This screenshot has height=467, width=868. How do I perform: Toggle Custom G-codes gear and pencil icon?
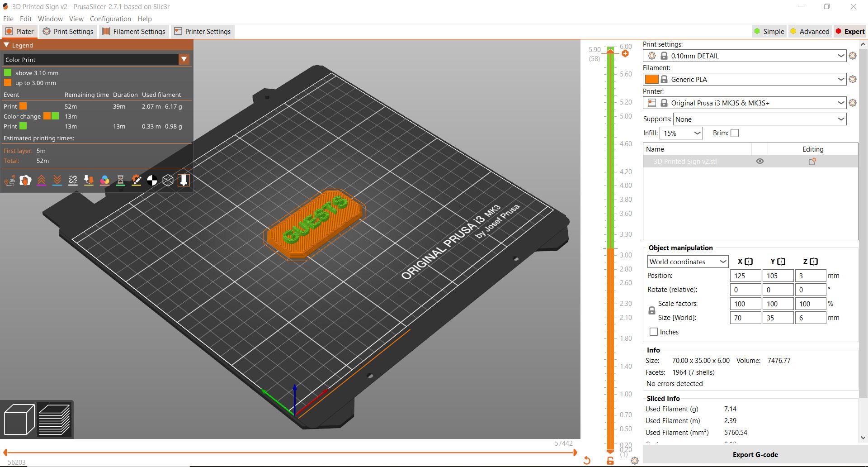click(136, 181)
